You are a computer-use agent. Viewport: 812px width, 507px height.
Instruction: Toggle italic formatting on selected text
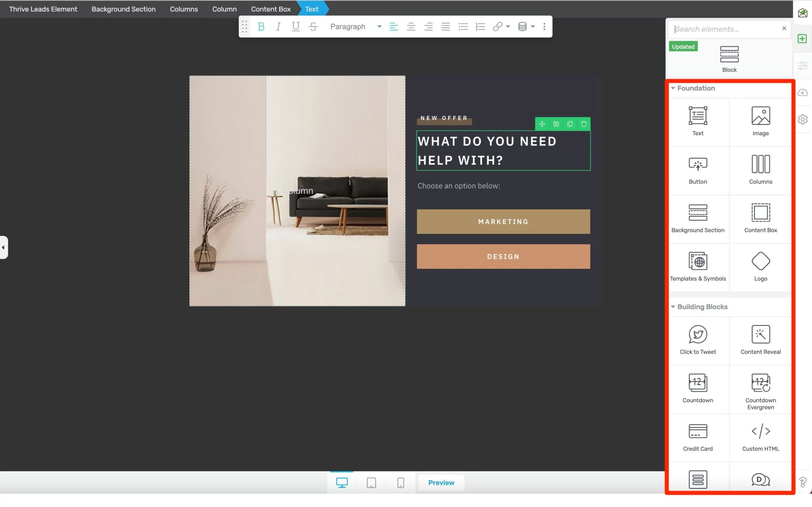click(x=278, y=26)
